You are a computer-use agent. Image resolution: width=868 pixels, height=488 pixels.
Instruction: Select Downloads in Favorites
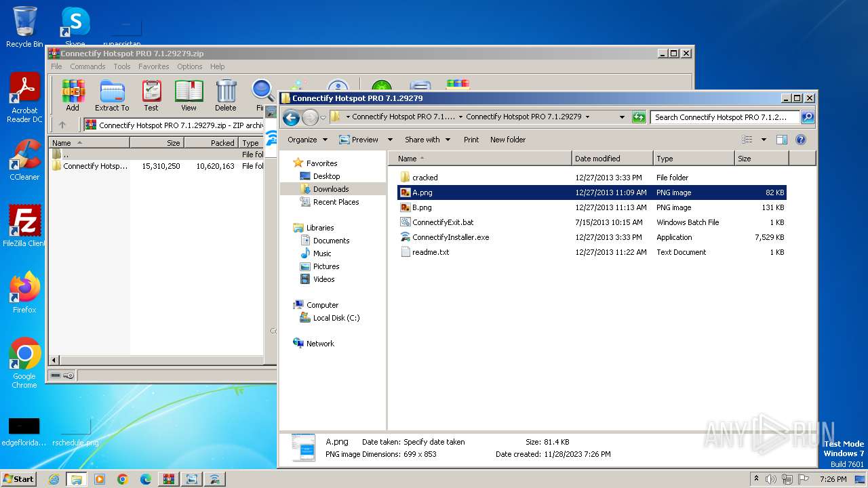click(x=331, y=189)
